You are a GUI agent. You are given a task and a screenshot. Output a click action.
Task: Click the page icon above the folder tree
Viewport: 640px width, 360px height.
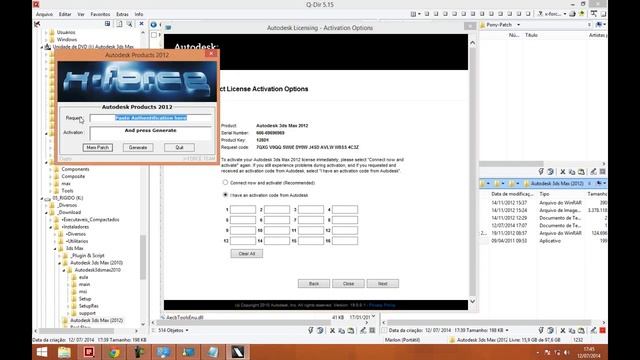119,24
